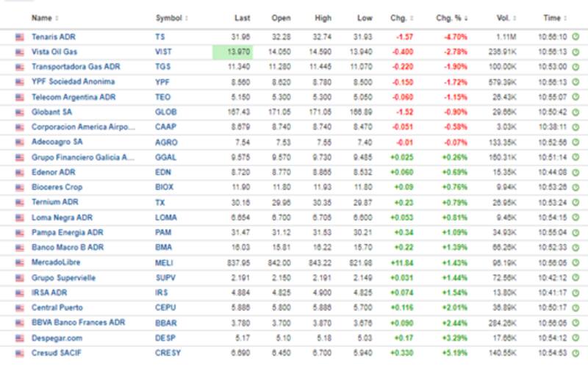Sort rows by Vol. column header
The width and height of the screenshot is (588, 366).
click(505, 17)
